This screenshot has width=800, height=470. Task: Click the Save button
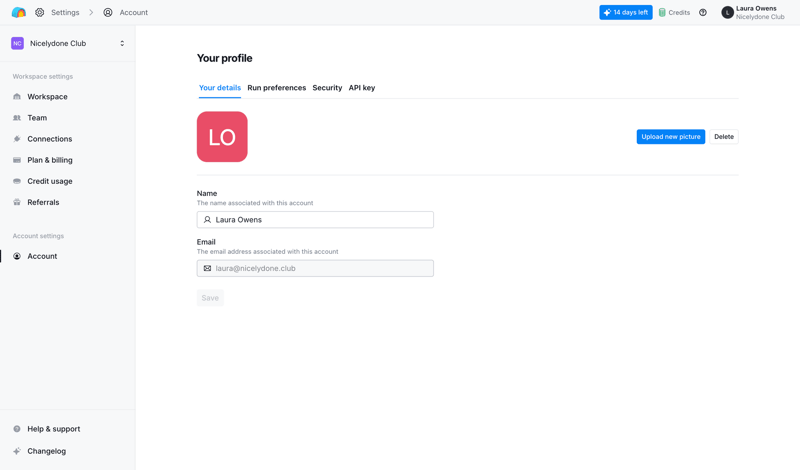point(210,298)
